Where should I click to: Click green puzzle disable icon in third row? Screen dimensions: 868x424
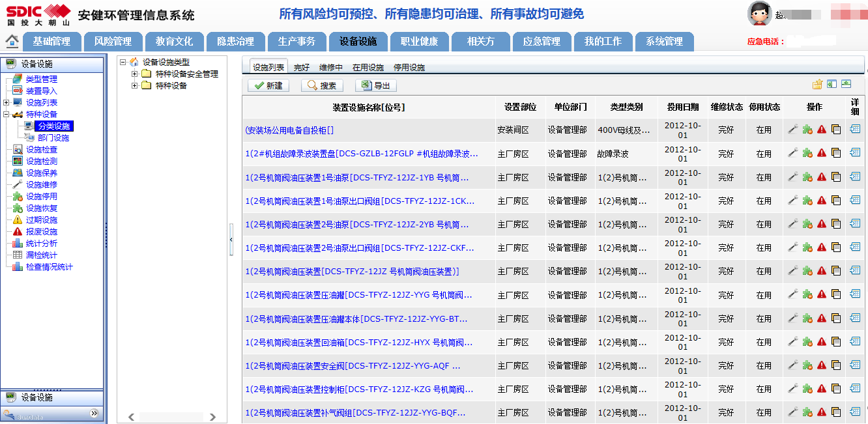click(x=807, y=177)
